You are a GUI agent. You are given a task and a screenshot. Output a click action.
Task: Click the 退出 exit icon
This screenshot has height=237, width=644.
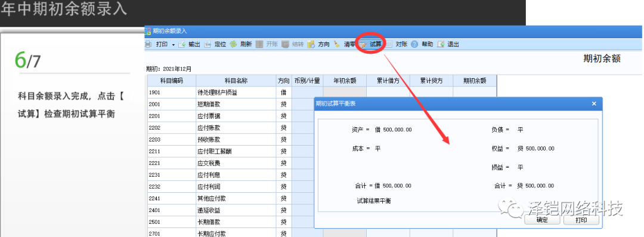click(x=441, y=44)
